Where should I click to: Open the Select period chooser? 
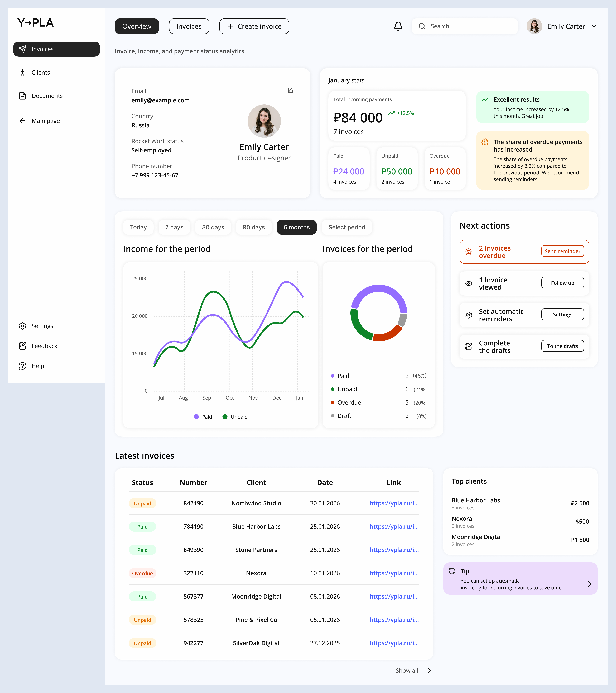(346, 227)
